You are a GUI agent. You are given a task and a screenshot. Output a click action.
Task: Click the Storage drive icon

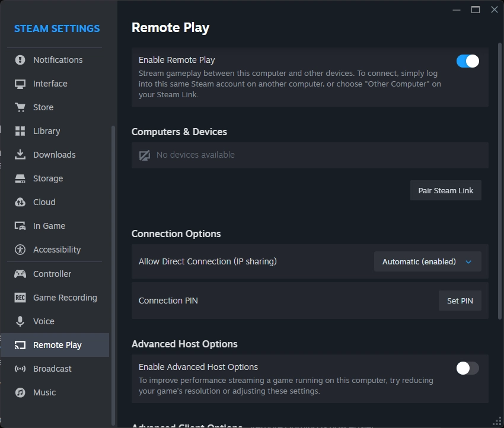[20, 178]
